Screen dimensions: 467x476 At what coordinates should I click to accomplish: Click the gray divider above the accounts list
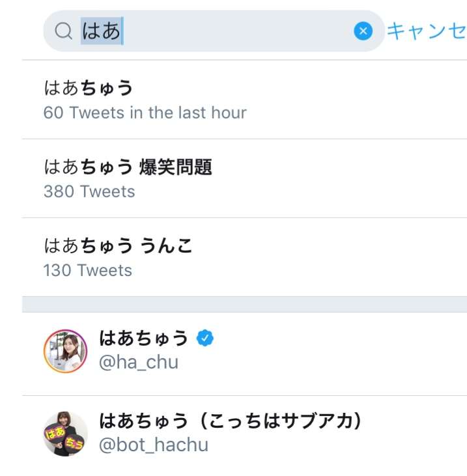pyautogui.click(x=244, y=304)
